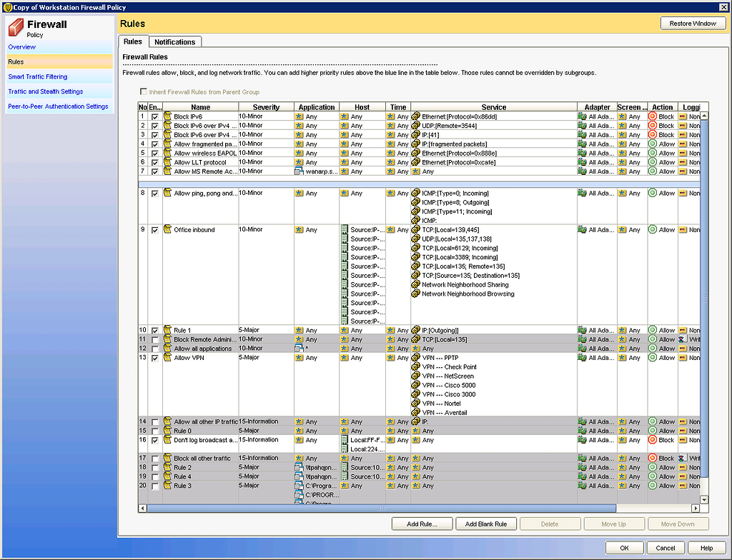Enable the Block all other traffic rule
The image size is (732, 560).
(156, 458)
